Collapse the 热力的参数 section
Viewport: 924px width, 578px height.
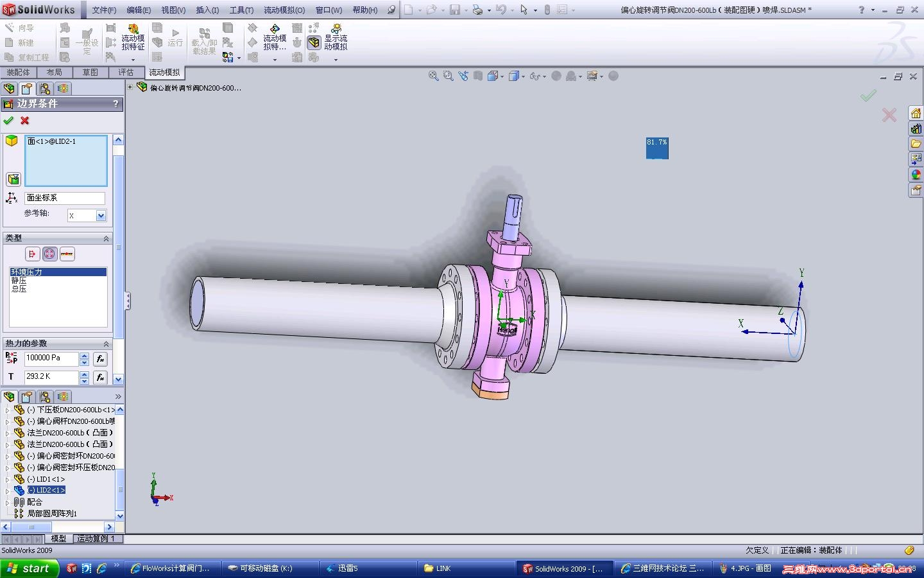click(107, 344)
